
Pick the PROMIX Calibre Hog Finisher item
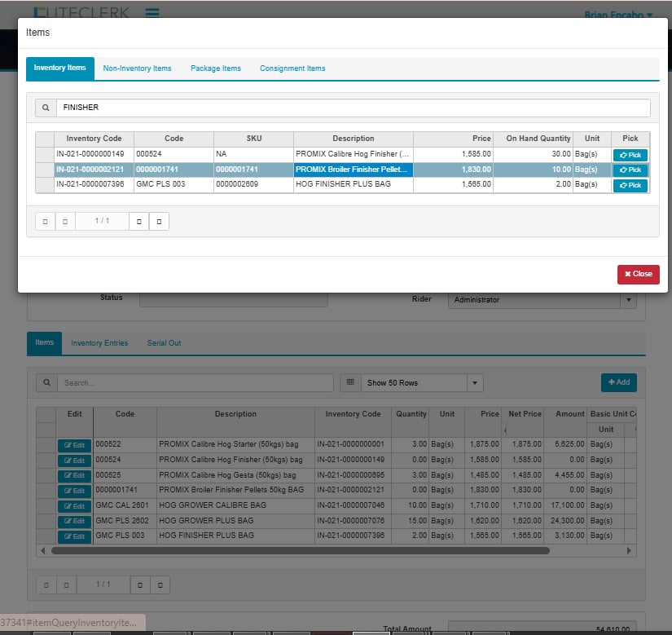click(x=630, y=155)
